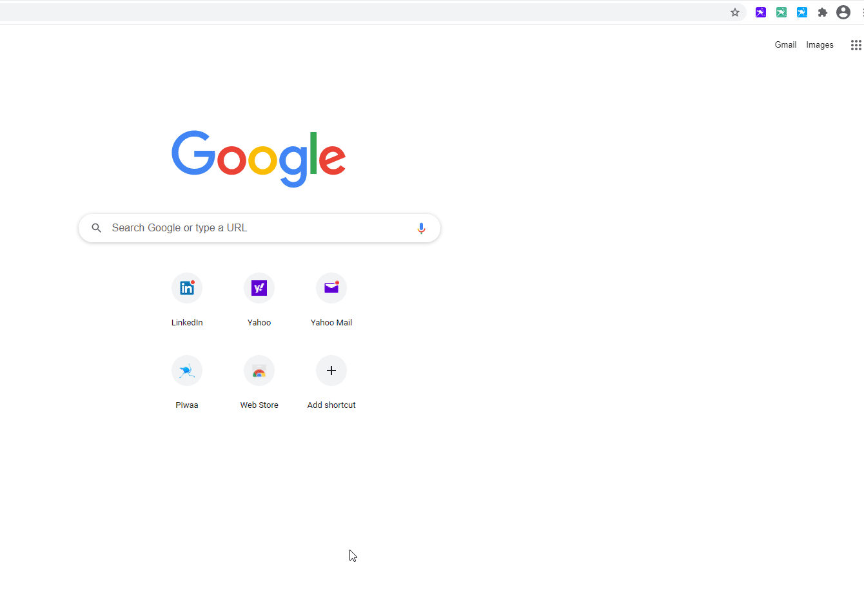Open the Piwaa shortcut tile
This screenshot has height=616, width=864.
click(x=187, y=382)
